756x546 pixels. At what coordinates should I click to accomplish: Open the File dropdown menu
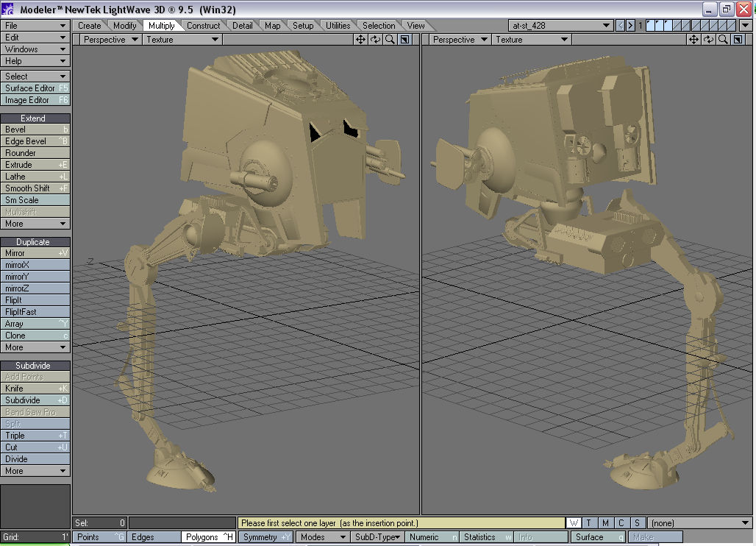tap(35, 26)
